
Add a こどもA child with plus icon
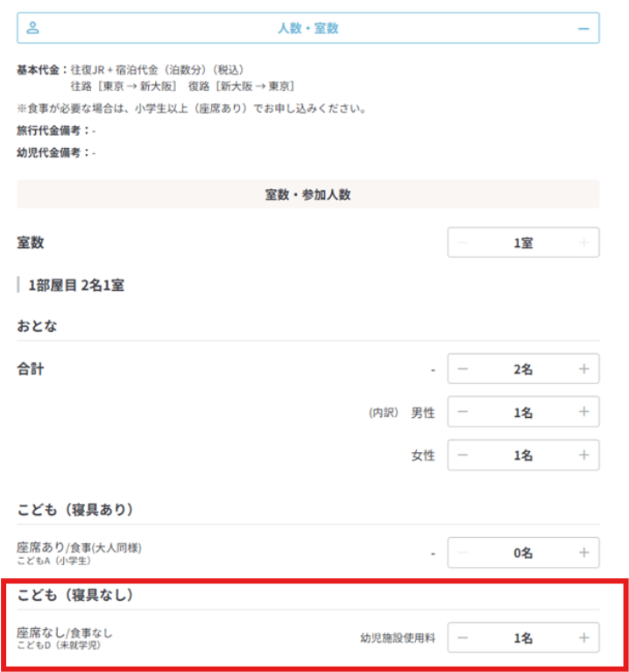pos(583,552)
